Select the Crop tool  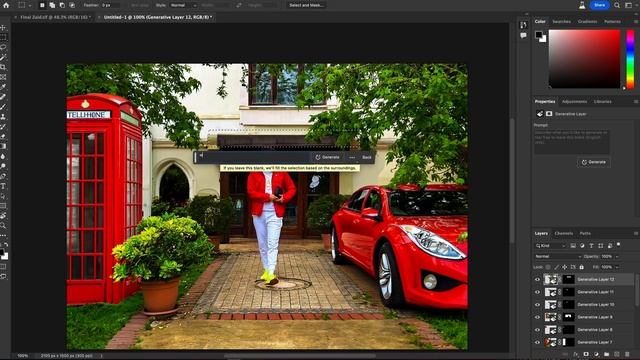coord(3,67)
